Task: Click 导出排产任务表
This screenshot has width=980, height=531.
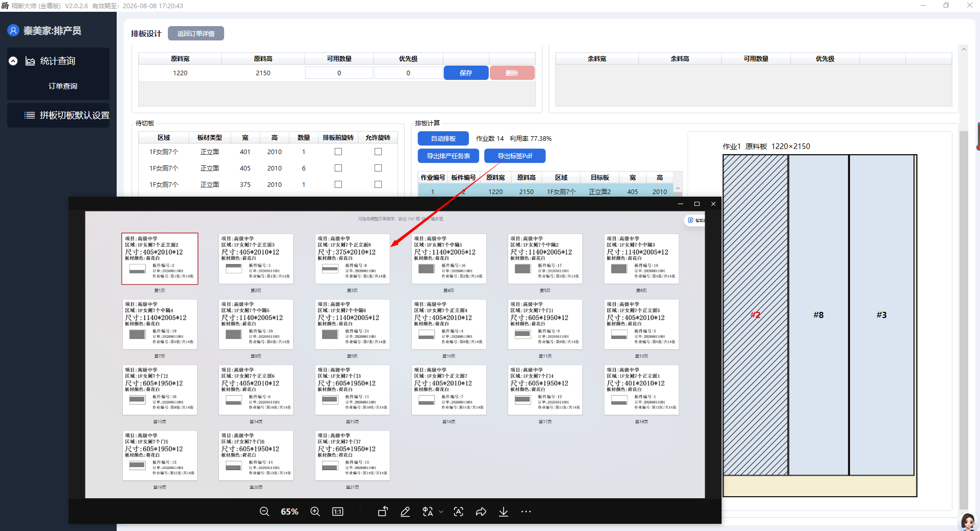Action: [x=448, y=156]
